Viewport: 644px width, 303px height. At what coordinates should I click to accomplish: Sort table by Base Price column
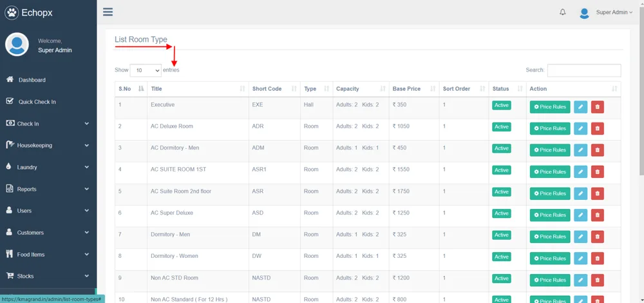[x=414, y=89]
